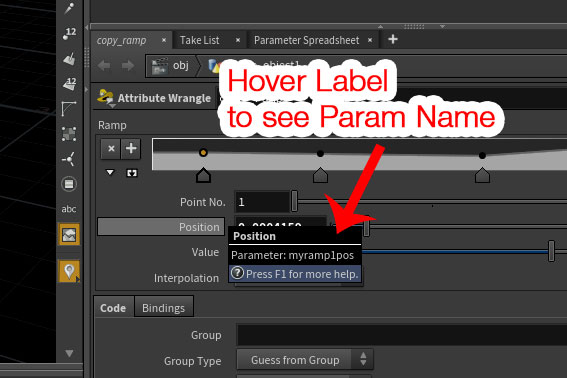Click the display point numbers icon
This screenshot has width=567, height=378.
[69, 34]
